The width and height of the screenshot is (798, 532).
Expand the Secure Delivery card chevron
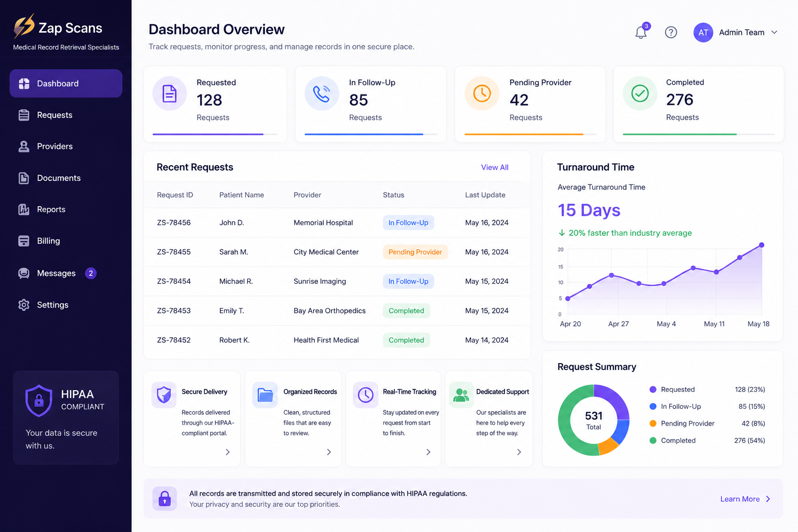tap(228, 452)
